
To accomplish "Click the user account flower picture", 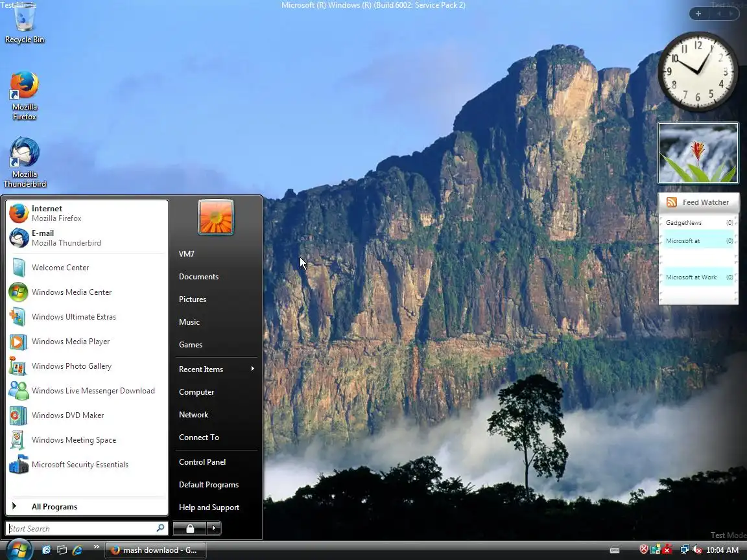I will tap(216, 217).
